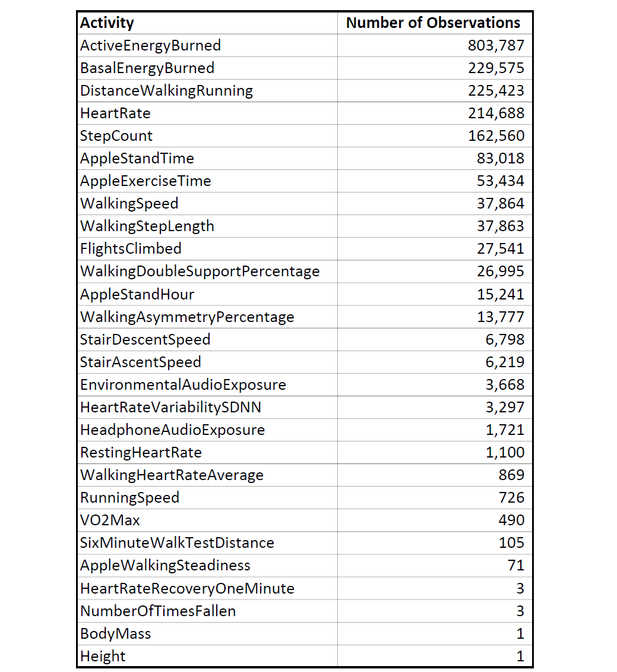
Task: Click the FlightsClimbed cell
Action: pos(207,248)
